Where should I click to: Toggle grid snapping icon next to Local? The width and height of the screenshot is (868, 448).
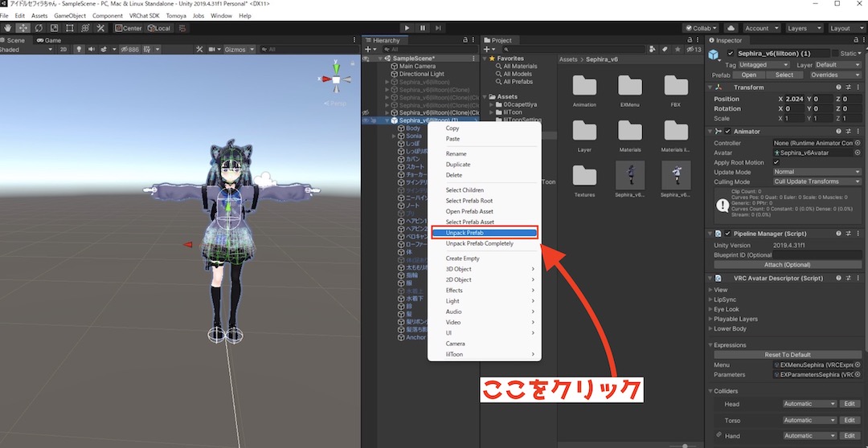click(182, 28)
